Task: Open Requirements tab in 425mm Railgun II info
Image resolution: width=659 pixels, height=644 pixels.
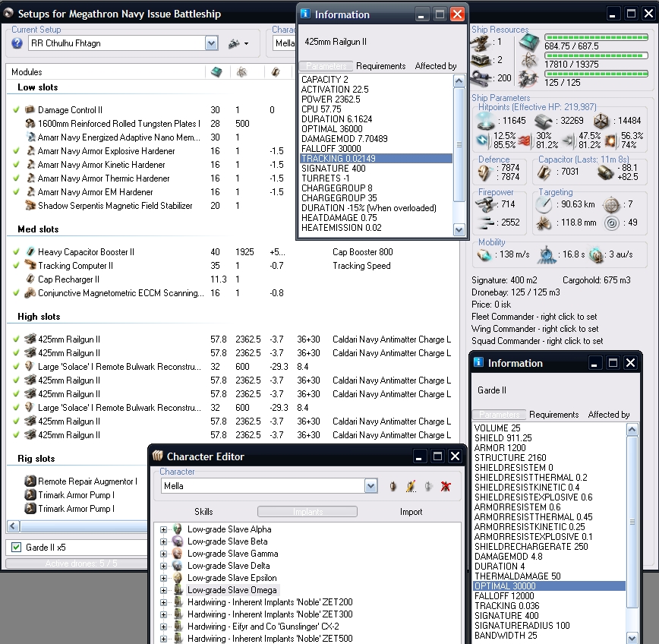Action: point(381,66)
